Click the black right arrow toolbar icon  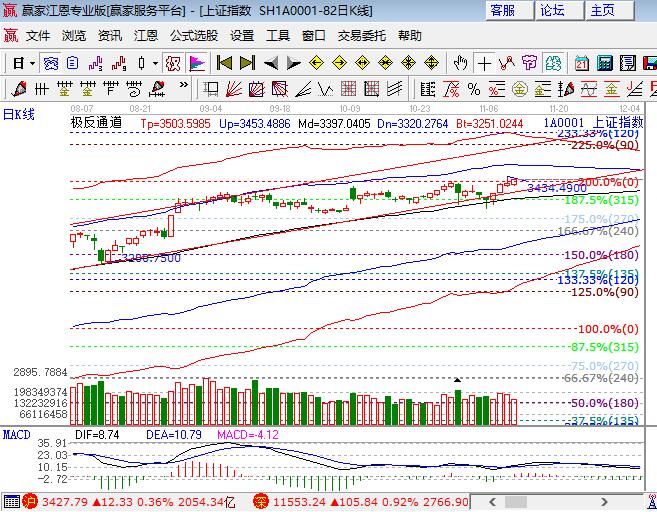(x=292, y=63)
